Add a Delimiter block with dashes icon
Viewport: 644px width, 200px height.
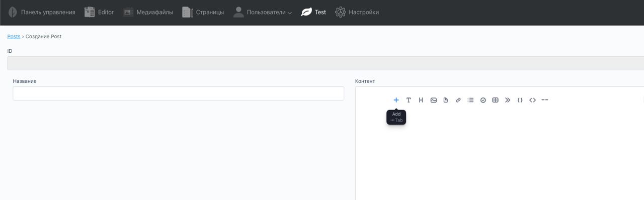click(x=545, y=100)
